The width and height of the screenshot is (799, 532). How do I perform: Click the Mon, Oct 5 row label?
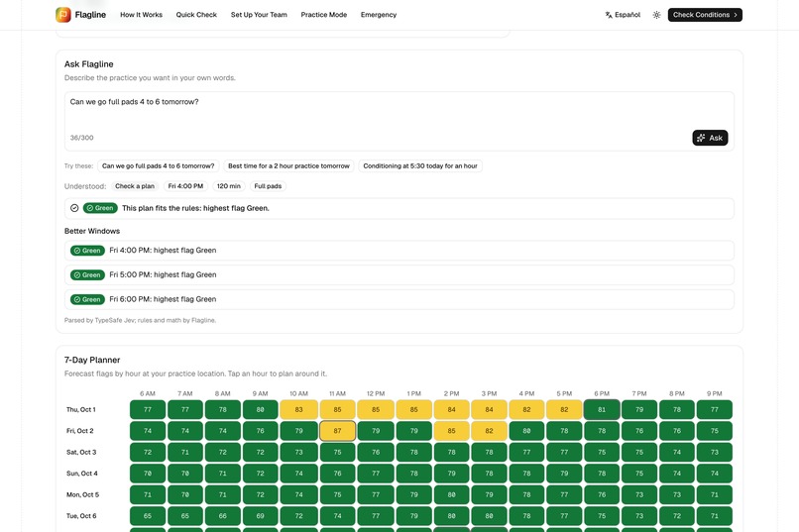tap(82, 494)
